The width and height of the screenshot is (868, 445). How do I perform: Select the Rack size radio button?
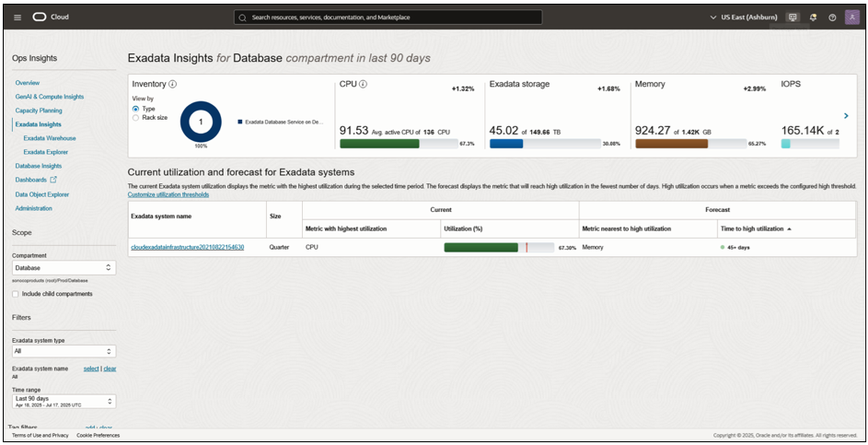pos(135,118)
